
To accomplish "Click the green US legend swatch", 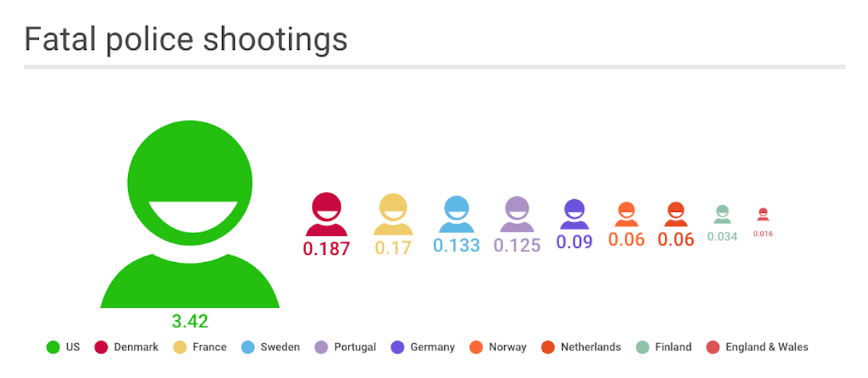I will 53,348.
